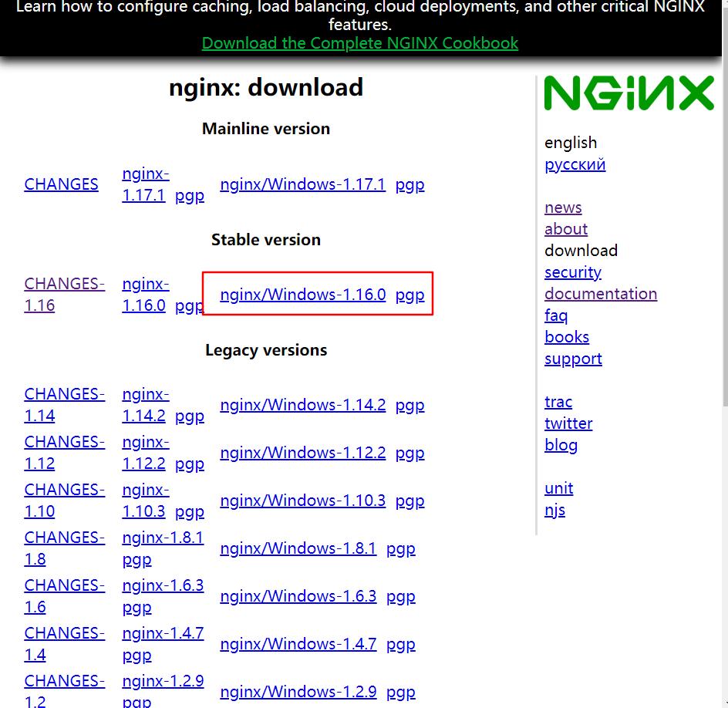Download nginx-1.17.1 source link

click(x=145, y=184)
